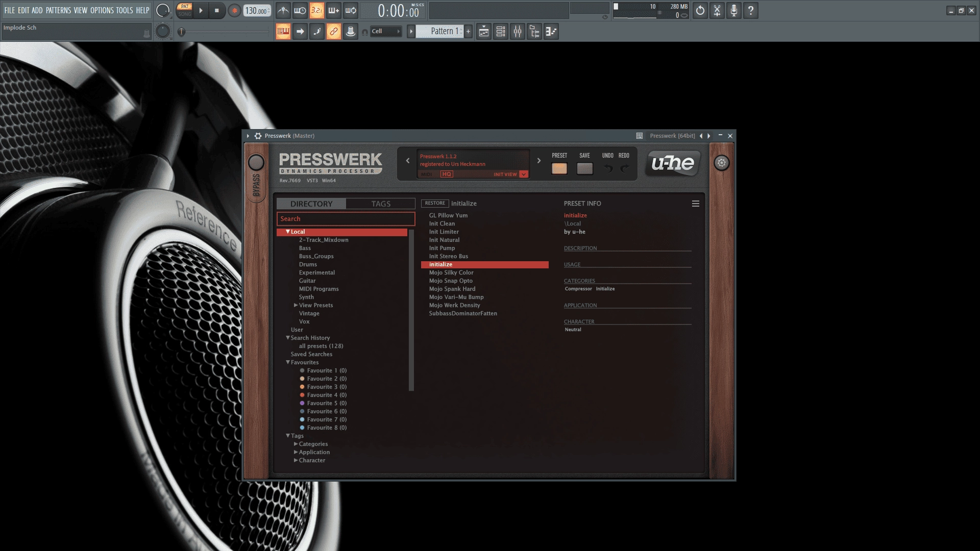The width and height of the screenshot is (980, 551).
Task: Click the step editing arrow icon
Action: (x=300, y=32)
